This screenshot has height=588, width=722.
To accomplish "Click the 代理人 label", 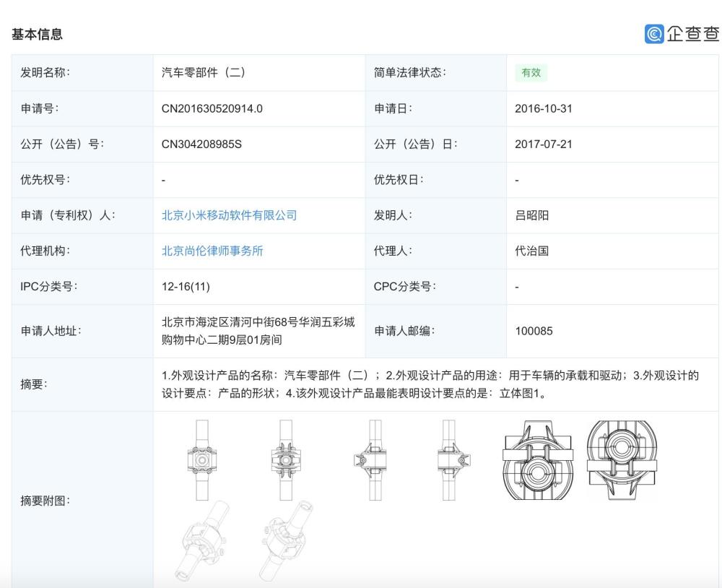I will tap(393, 251).
